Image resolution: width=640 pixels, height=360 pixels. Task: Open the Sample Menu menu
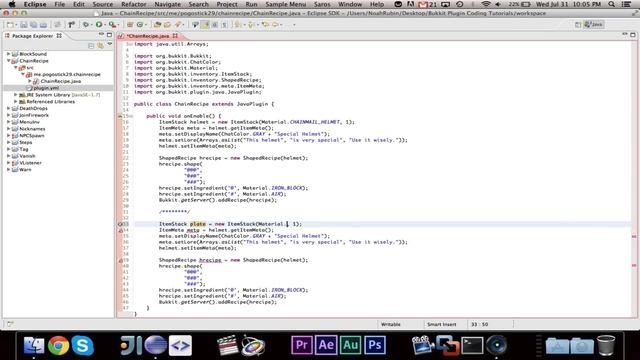[x=285, y=4]
